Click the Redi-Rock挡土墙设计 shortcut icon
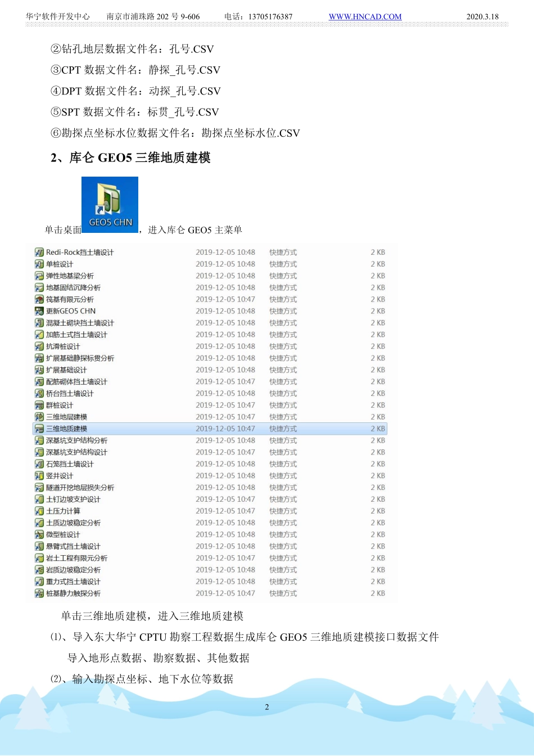 pos(39,253)
